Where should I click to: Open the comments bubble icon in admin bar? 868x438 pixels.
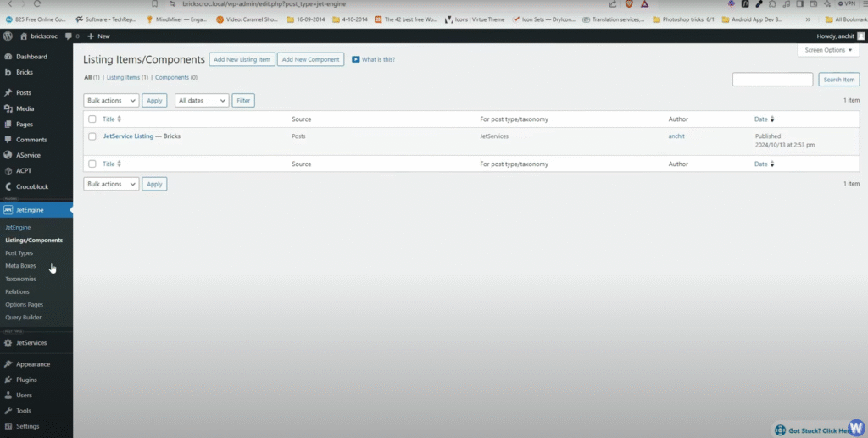(x=69, y=36)
